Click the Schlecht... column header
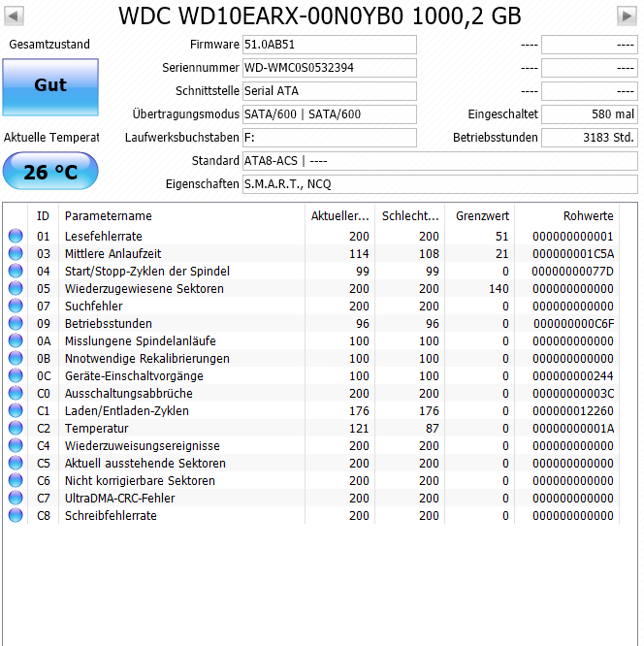 click(410, 216)
